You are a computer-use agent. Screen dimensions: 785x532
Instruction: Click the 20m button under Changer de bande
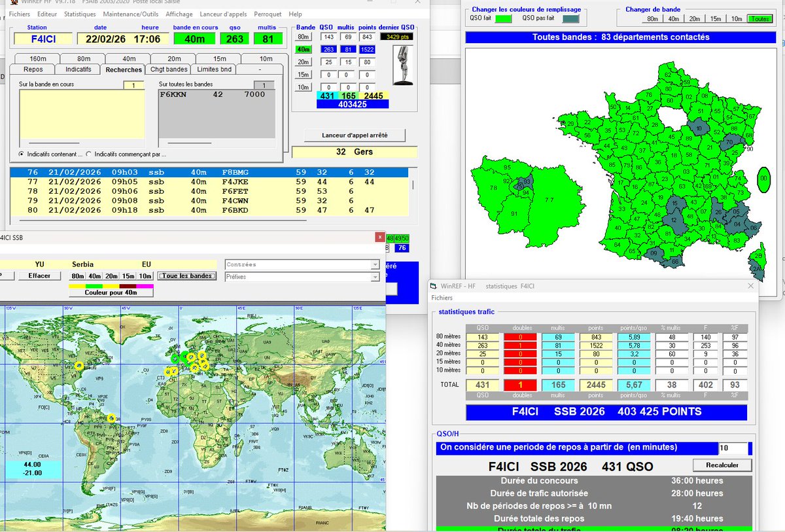point(694,19)
